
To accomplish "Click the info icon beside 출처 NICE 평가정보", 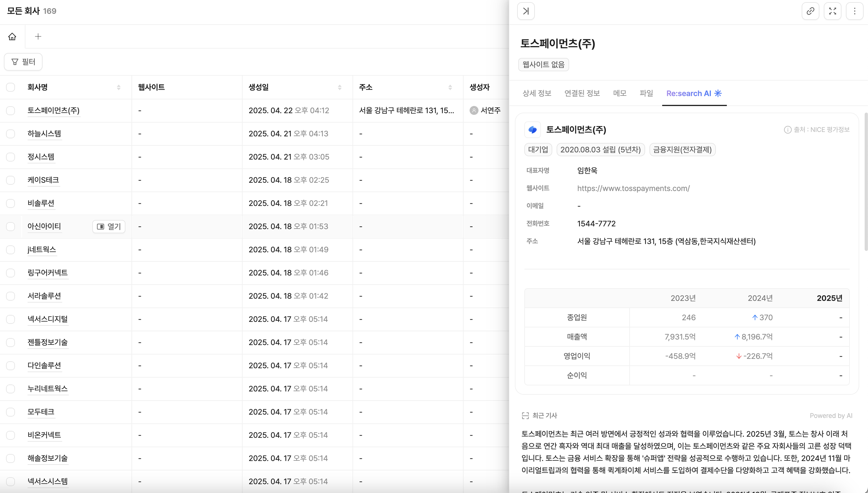I will [x=788, y=130].
